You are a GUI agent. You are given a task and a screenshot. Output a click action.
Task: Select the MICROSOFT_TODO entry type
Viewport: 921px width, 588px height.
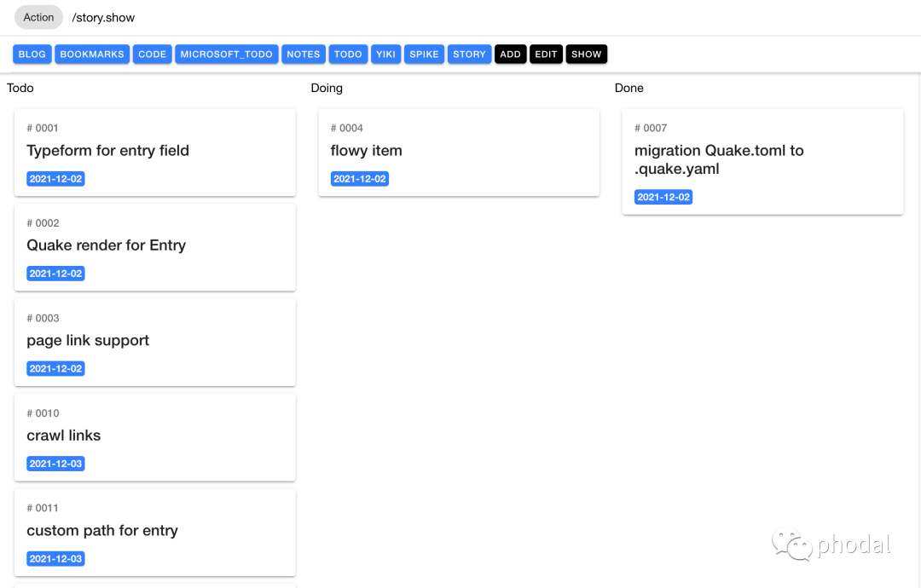coord(226,55)
